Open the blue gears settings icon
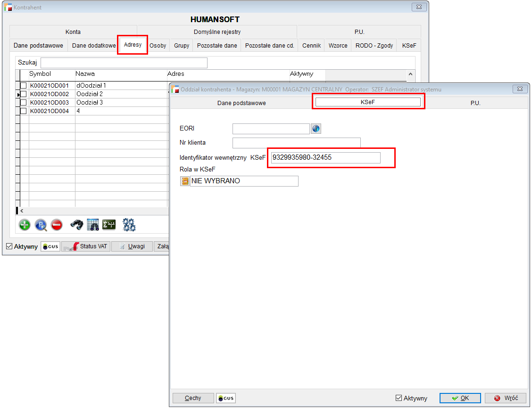532x408 pixels. click(x=129, y=225)
